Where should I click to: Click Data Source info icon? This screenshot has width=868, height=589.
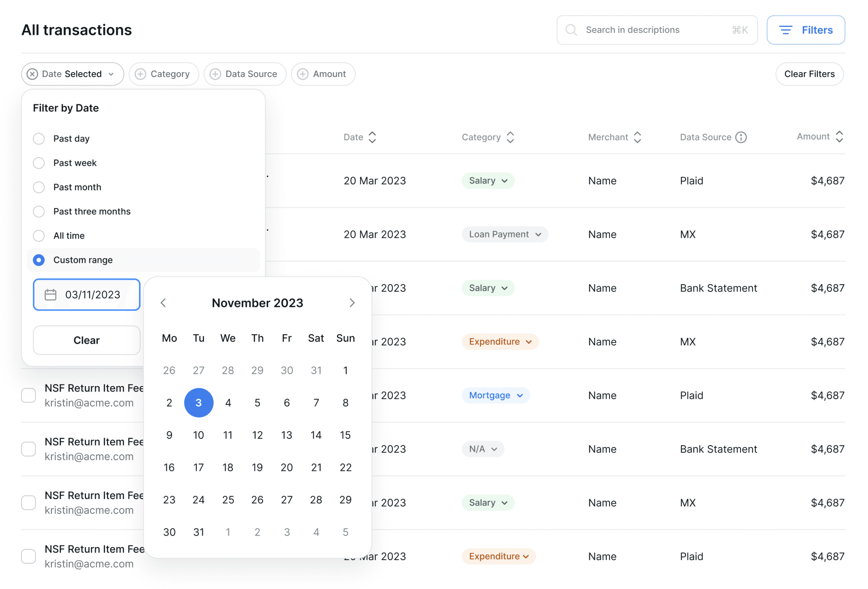[741, 137]
